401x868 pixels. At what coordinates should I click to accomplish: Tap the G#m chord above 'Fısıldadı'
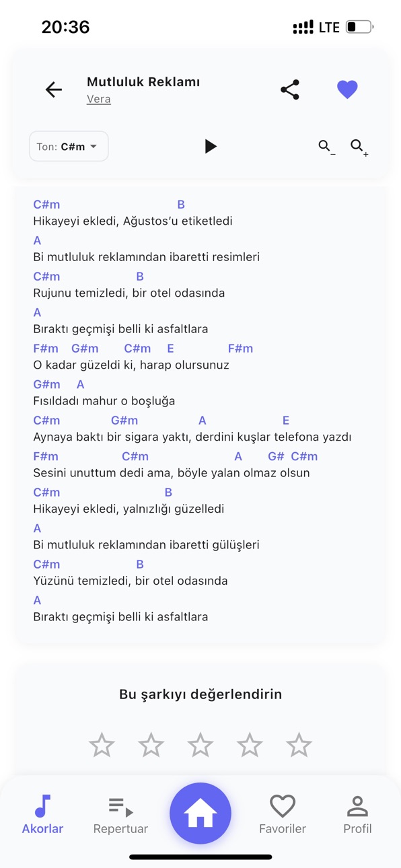coord(46,384)
